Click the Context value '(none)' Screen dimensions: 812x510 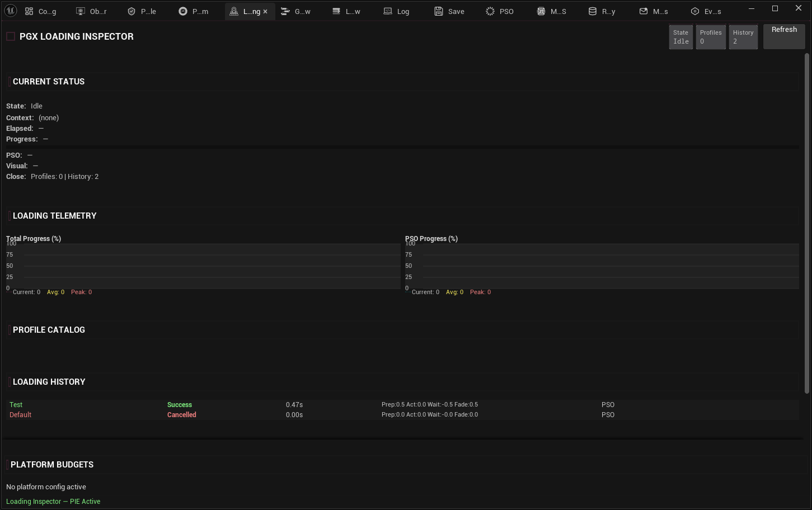(x=49, y=118)
